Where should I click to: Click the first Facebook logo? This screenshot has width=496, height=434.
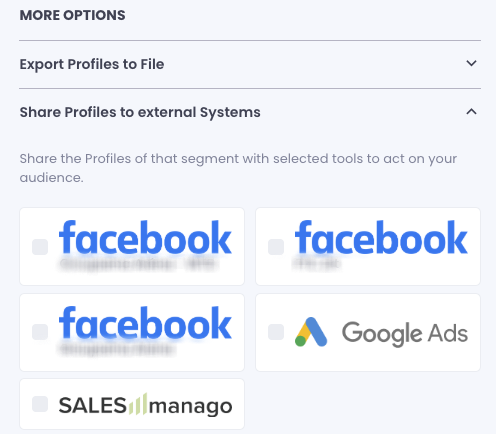[145, 237]
